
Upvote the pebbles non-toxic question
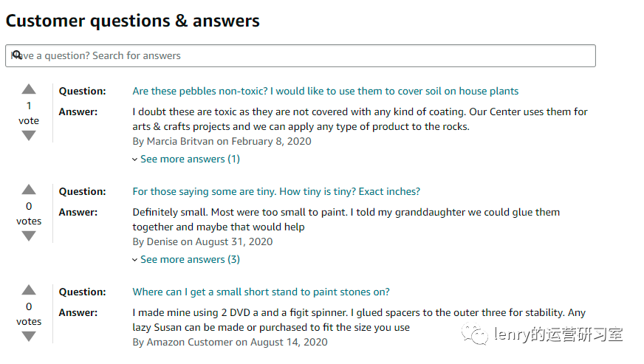[29, 89]
